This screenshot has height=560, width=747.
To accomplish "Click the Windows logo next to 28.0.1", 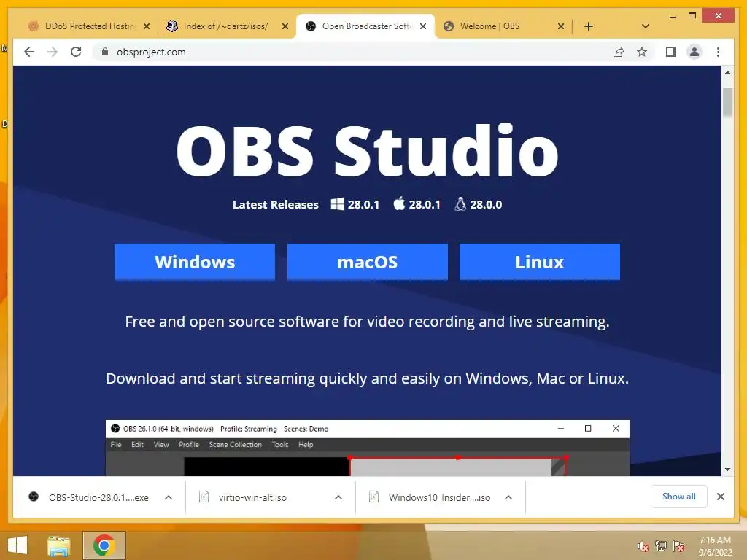I will tap(337, 204).
